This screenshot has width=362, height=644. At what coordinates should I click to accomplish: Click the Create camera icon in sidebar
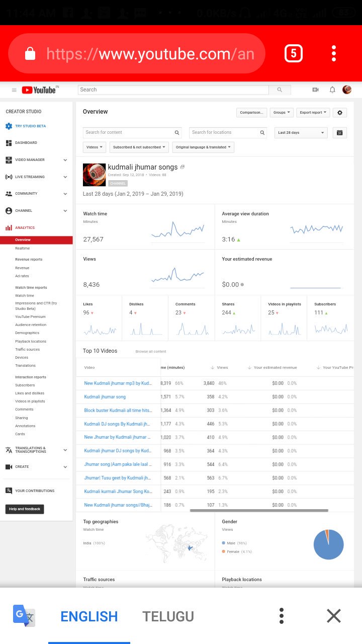(9, 467)
